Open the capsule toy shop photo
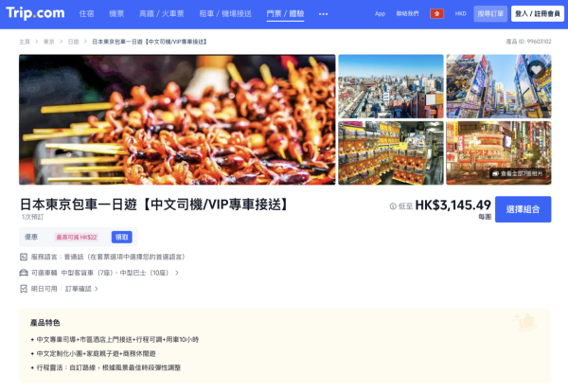 pyautogui.click(x=391, y=152)
